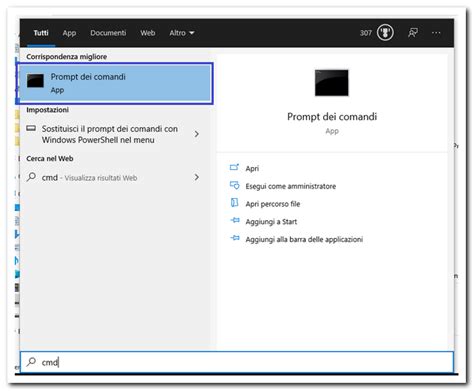Click the Apri open-window icon
474x391 pixels.
[x=234, y=167]
